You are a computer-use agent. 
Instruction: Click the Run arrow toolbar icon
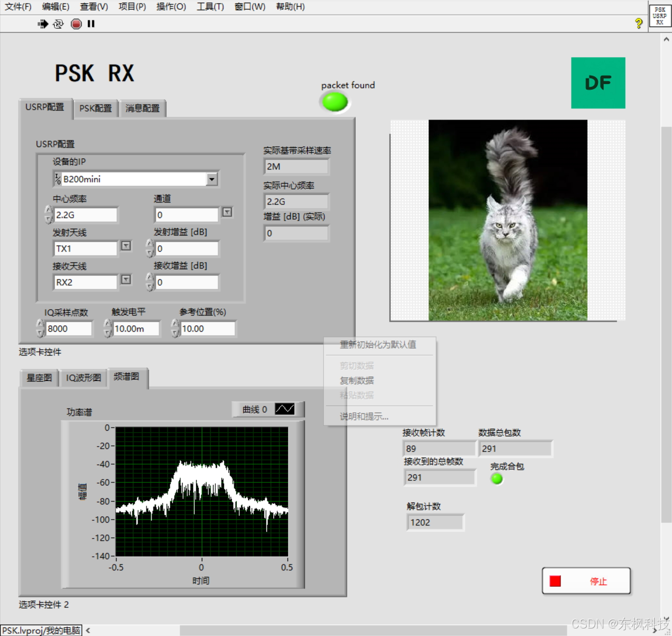pos(43,24)
